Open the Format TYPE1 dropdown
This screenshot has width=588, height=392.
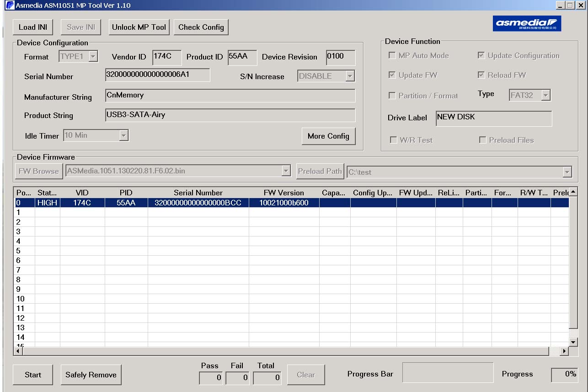tap(93, 57)
